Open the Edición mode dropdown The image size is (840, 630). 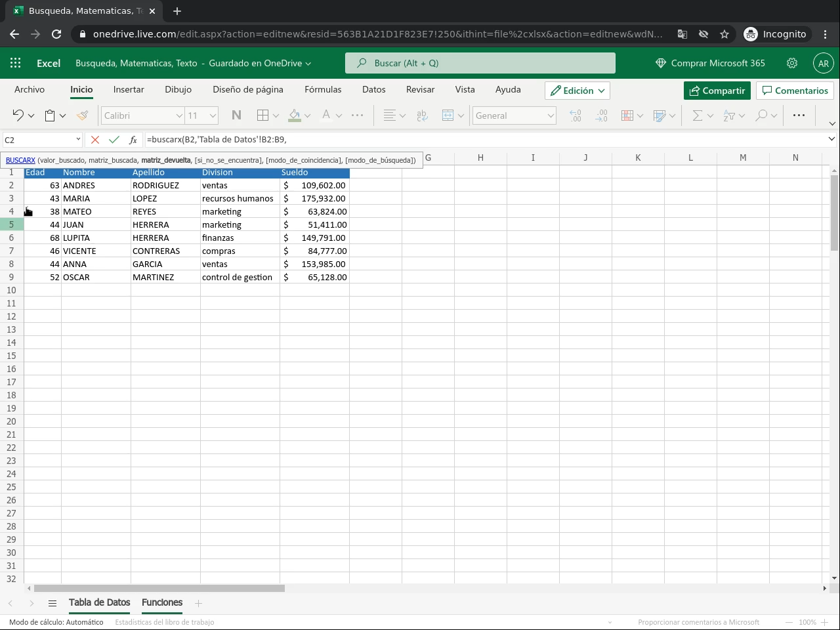click(x=577, y=91)
